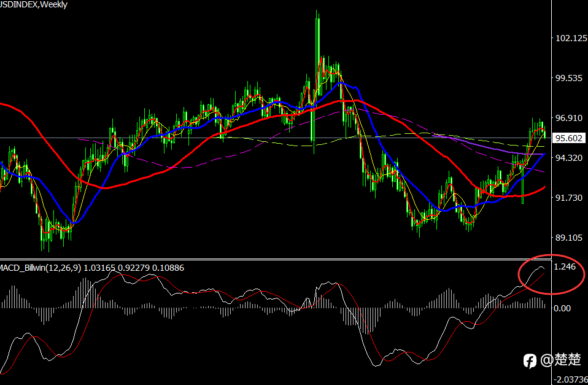Click the USDINDEX,Weekly chart title

click(33, 4)
